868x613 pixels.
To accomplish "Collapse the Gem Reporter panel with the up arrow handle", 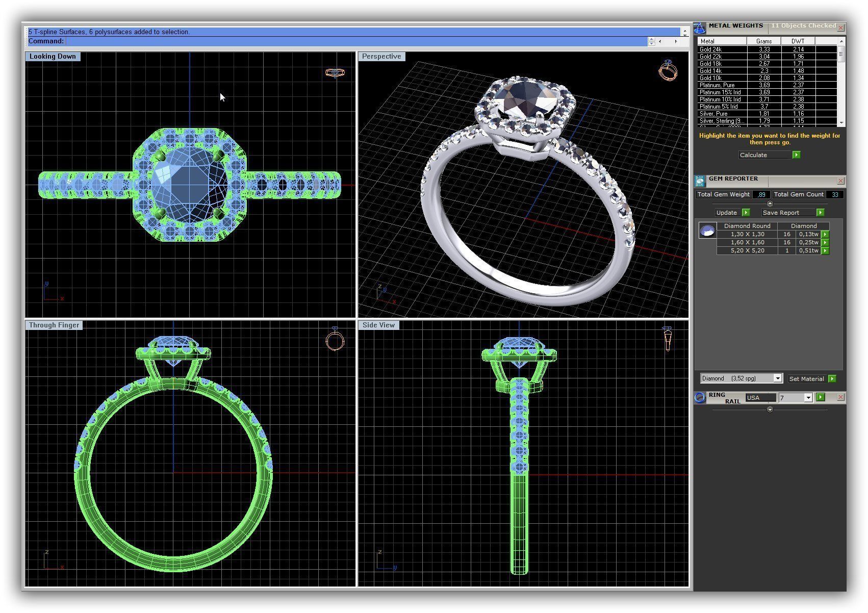I will (x=770, y=203).
